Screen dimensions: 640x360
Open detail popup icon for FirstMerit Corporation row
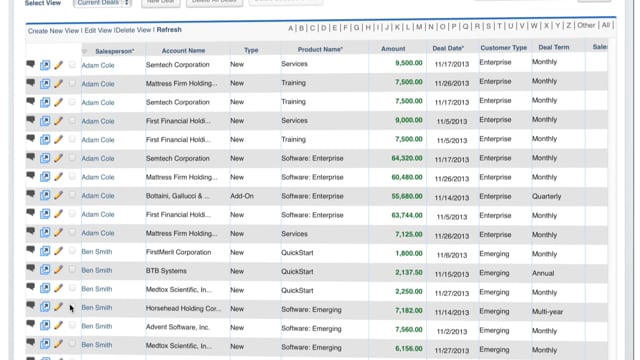45,251
